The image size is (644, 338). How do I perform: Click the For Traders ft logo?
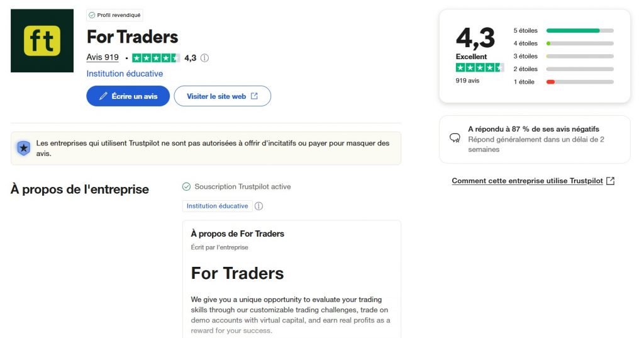42,41
